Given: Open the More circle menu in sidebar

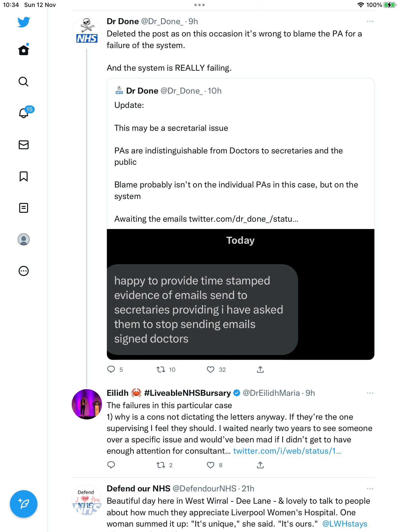Looking at the screenshot, I should 24,271.
